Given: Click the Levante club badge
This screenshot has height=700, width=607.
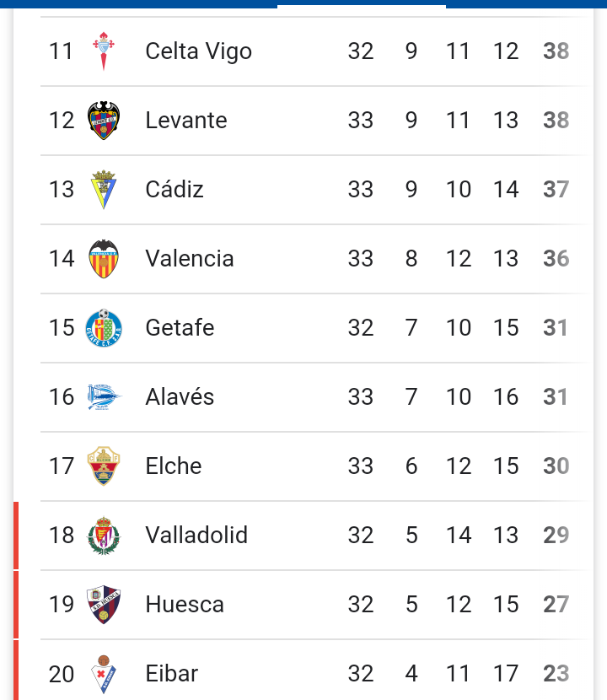Looking at the screenshot, I should [x=104, y=120].
